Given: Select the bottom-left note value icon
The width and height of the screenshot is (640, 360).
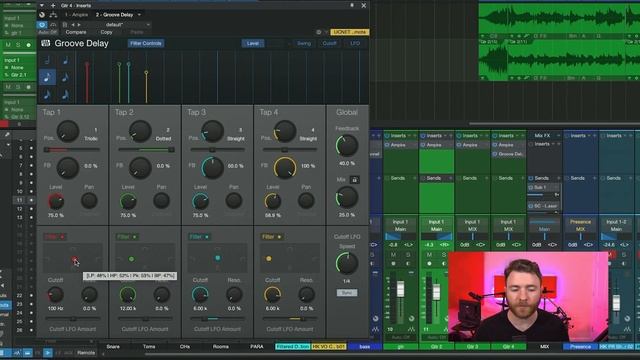Looking at the screenshot, I should click(47, 94).
